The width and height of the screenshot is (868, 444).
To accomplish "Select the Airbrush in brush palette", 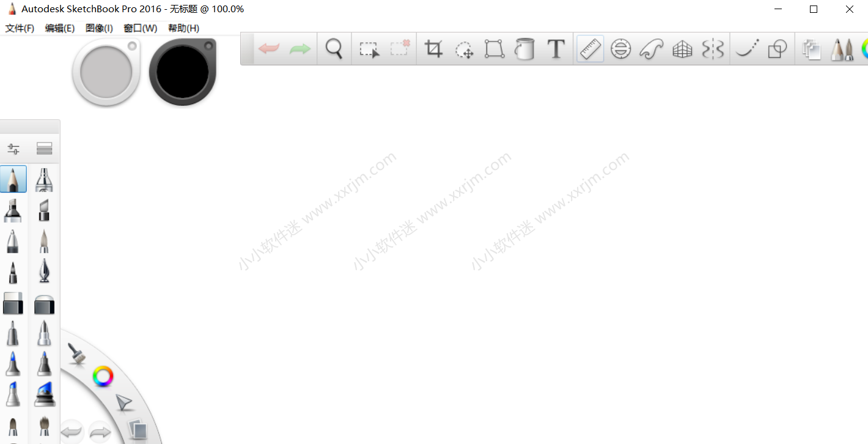I will [44, 179].
